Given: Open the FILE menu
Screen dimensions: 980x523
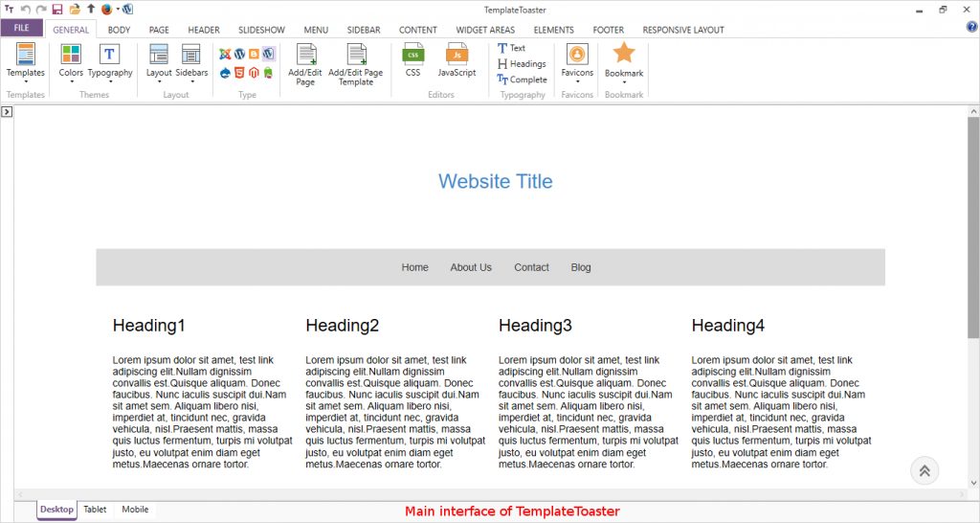Looking at the screenshot, I should click(x=21, y=29).
